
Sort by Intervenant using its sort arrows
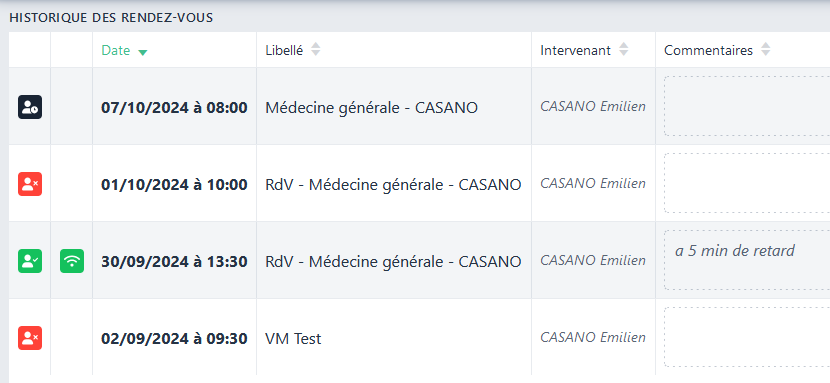click(624, 50)
